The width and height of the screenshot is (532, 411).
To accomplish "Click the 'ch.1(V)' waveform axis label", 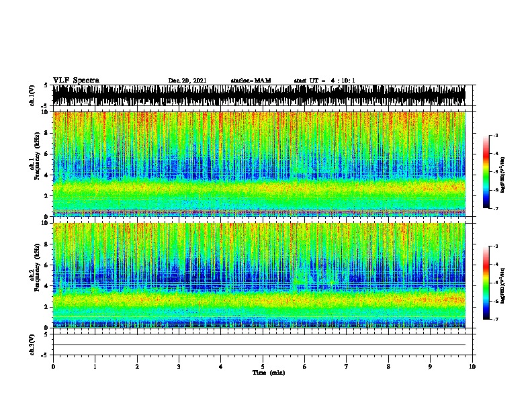I will pyautogui.click(x=32, y=95).
